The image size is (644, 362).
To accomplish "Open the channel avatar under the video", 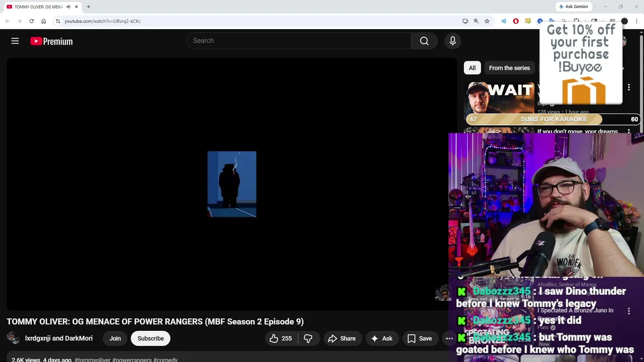I will coord(14,338).
